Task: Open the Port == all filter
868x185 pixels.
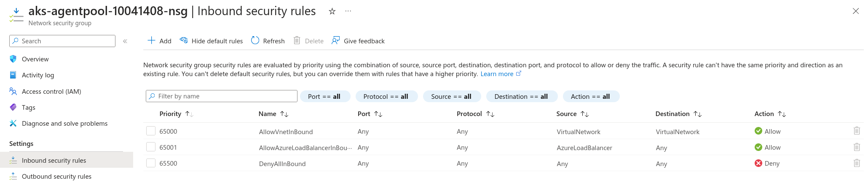Action: (324, 96)
